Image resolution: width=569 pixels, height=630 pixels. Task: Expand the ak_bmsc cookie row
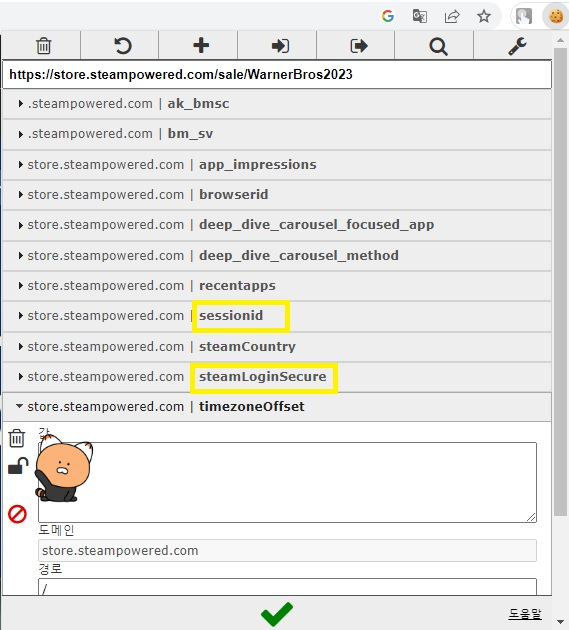point(277,104)
